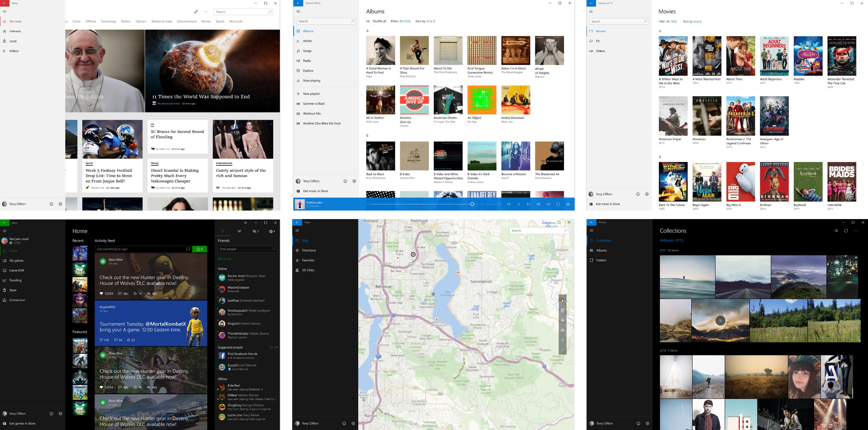Pause the song in Groove Music player bar
Viewport: 868px width, 430px height.
[x=519, y=204]
